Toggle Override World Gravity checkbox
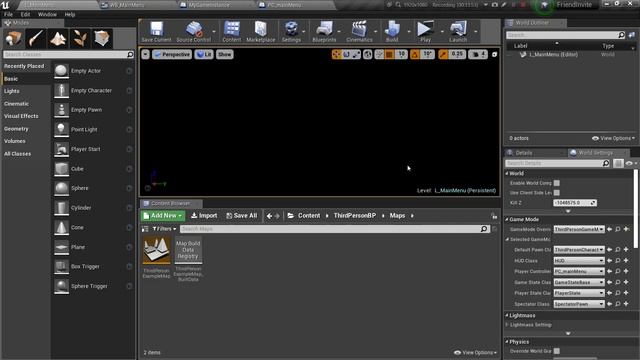 pos(557,351)
